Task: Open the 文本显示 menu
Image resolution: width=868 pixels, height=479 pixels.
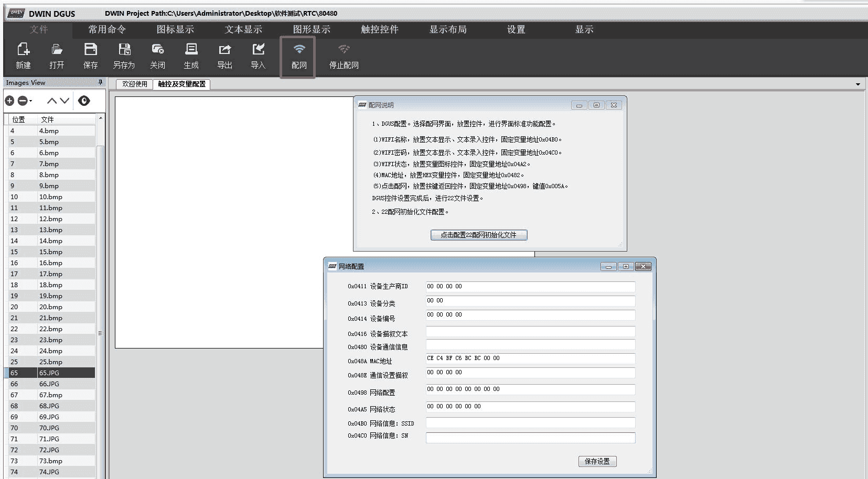Action: [x=243, y=29]
